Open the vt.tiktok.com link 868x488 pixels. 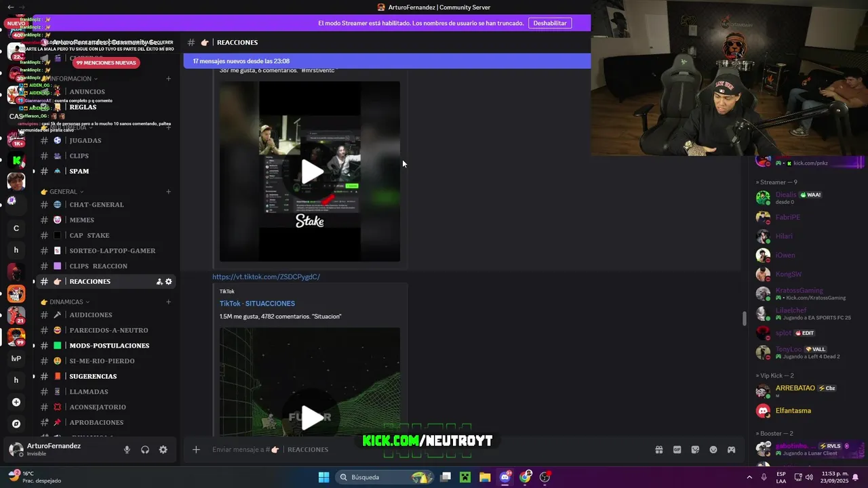(266, 277)
